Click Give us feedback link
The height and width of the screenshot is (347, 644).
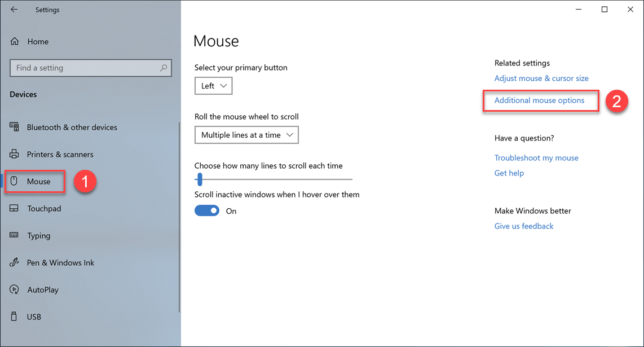pyautogui.click(x=524, y=226)
